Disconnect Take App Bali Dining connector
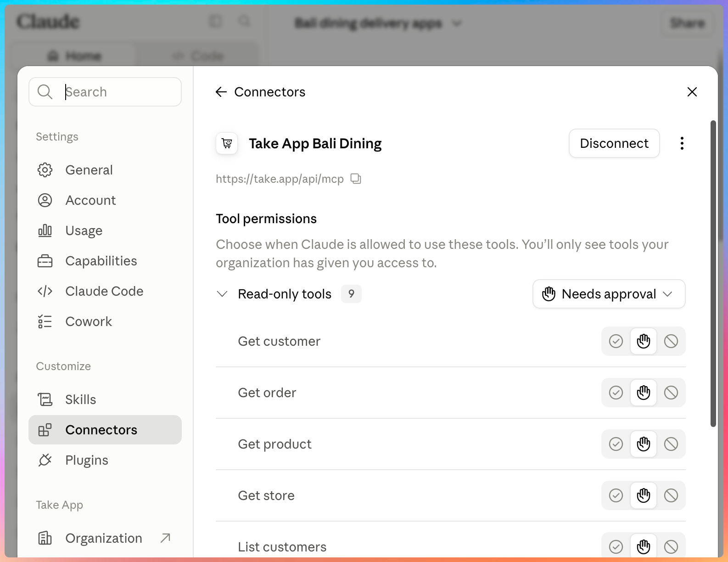 click(614, 143)
